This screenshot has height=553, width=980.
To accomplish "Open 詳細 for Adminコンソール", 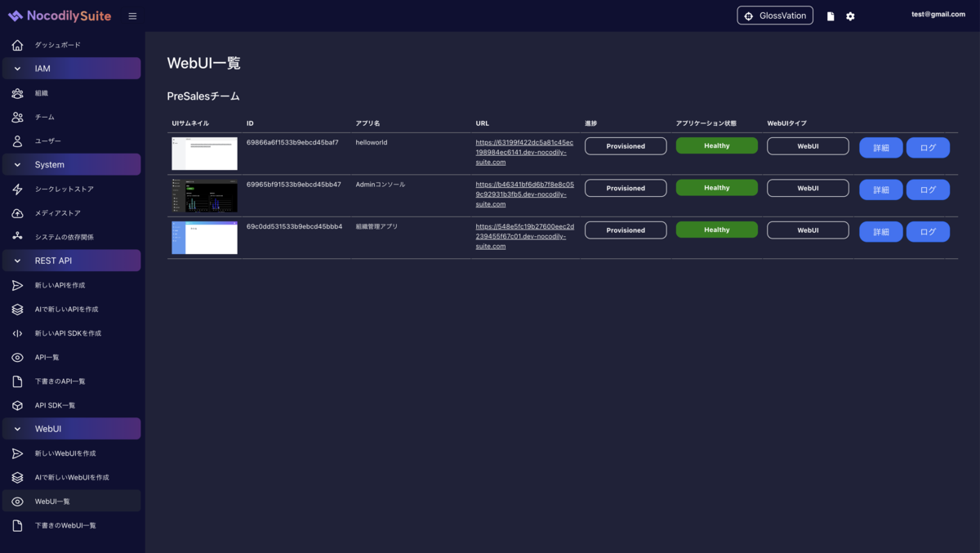I will (x=881, y=190).
